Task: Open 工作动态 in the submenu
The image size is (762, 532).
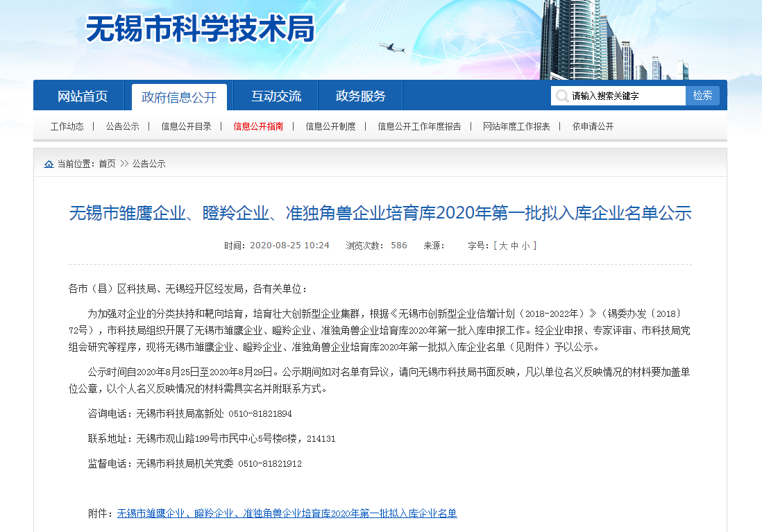Action: tap(67, 126)
